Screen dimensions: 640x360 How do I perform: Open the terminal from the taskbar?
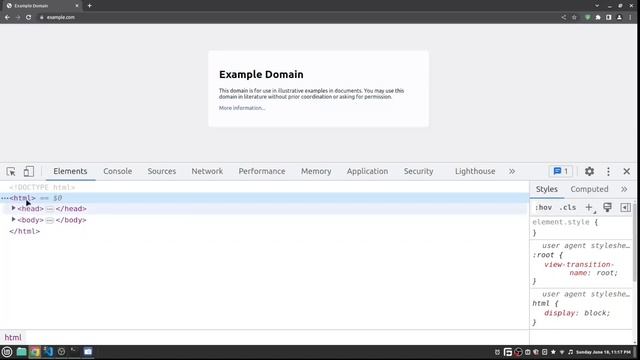tap(74, 351)
